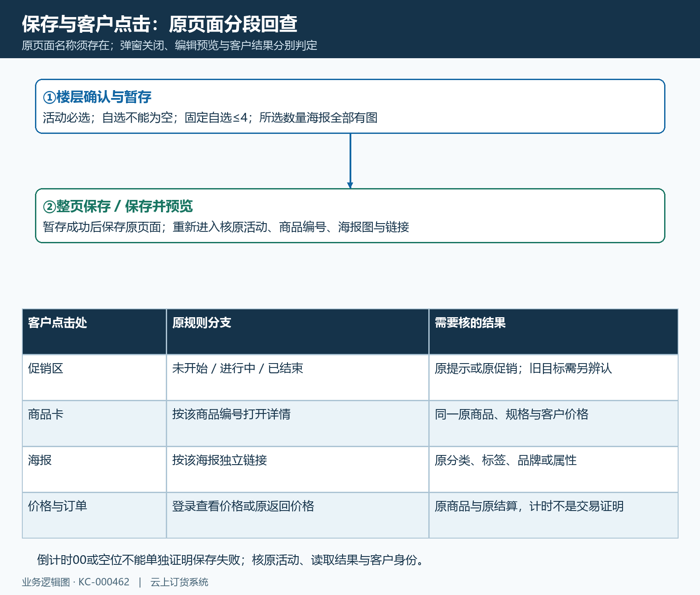Select the 促销区 table cell

(94, 378)
